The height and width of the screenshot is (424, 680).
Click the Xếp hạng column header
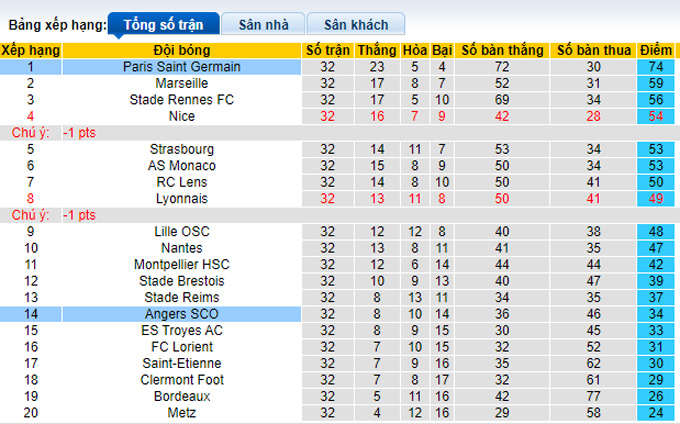[31, 51]
